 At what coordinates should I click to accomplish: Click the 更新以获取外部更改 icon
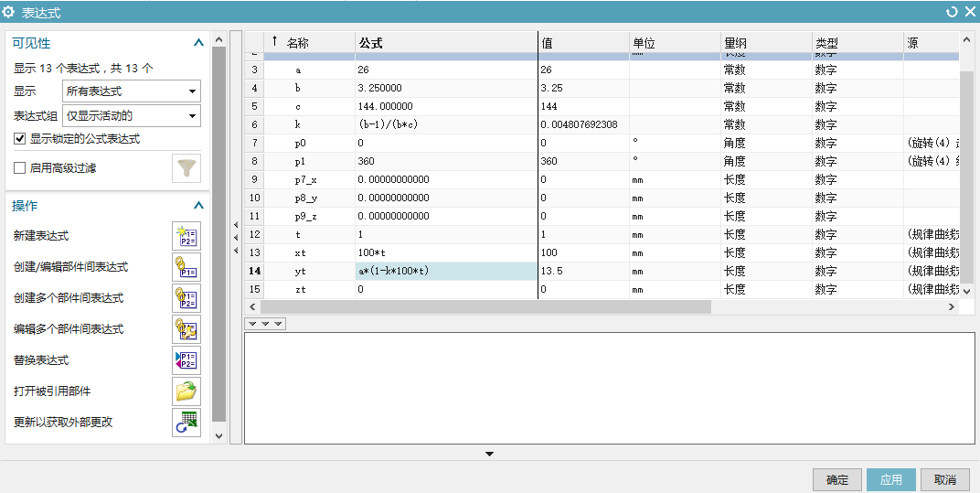[x=186, y=423]
